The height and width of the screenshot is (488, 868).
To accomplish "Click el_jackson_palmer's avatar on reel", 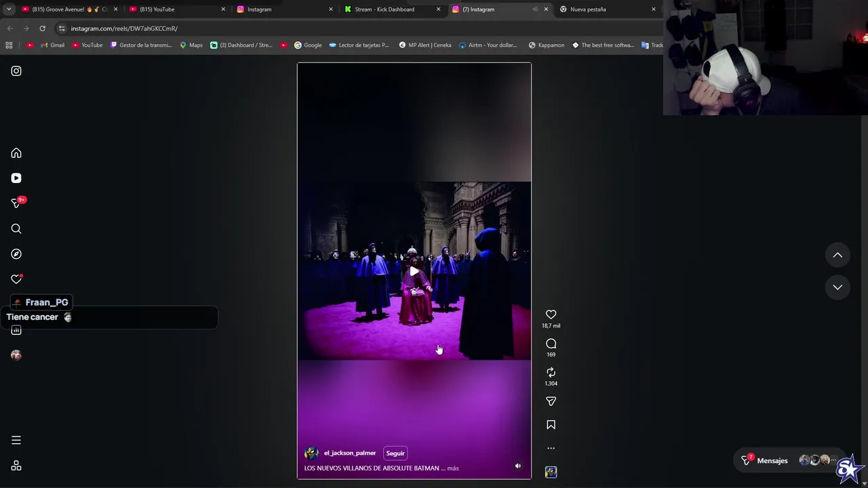I will click(x=312, y=453).
